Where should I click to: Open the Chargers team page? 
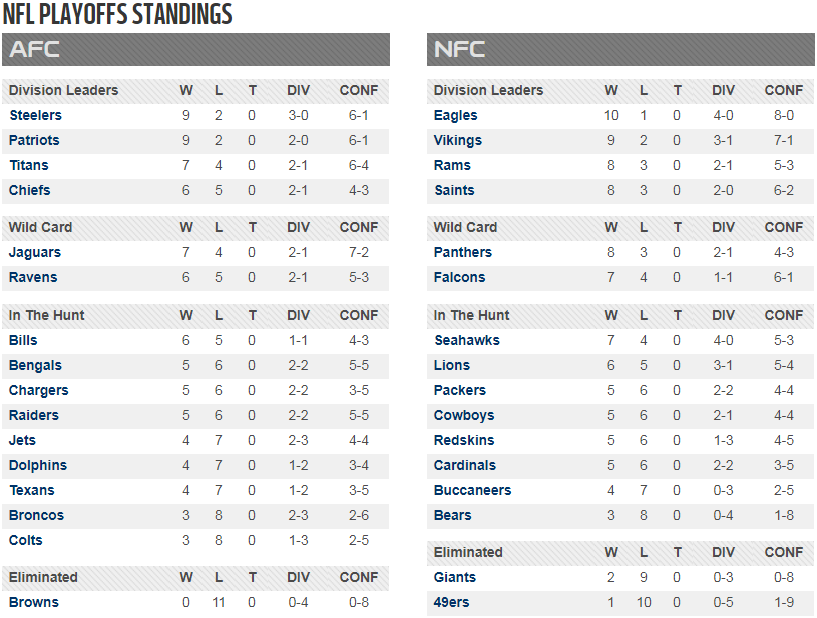39,391
